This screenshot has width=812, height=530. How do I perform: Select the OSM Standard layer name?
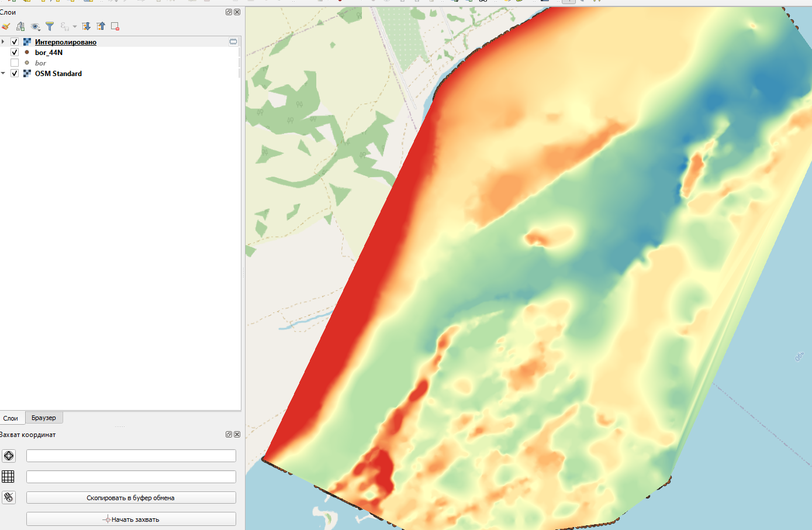pyautogui.click(x=58, y=74)
